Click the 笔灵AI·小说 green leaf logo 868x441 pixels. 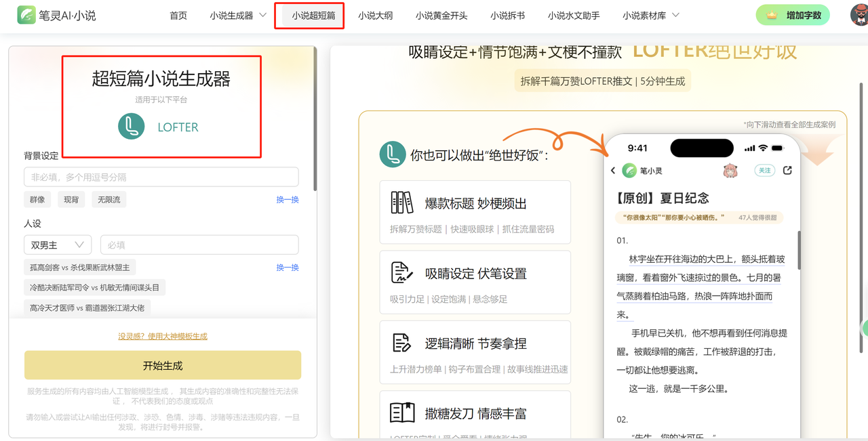coord(26,15)
